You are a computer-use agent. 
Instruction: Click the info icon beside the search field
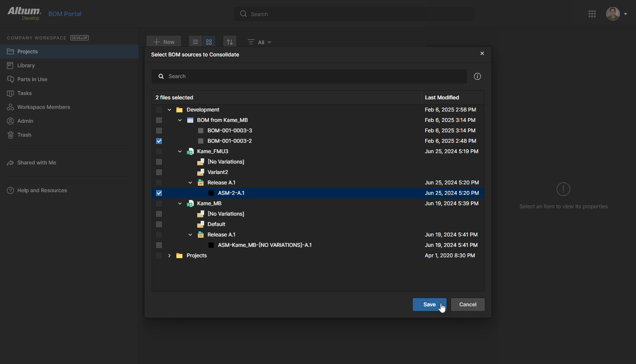point(477,76)
